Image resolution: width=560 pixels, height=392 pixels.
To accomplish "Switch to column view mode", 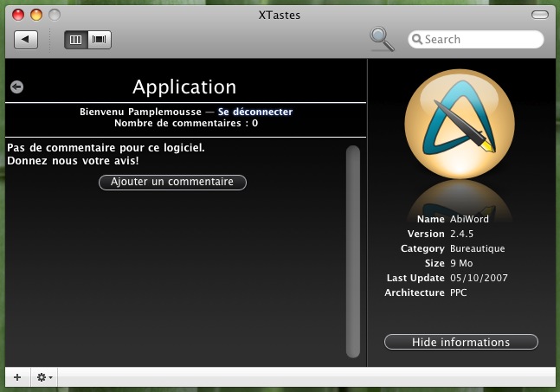I will 75,39.
